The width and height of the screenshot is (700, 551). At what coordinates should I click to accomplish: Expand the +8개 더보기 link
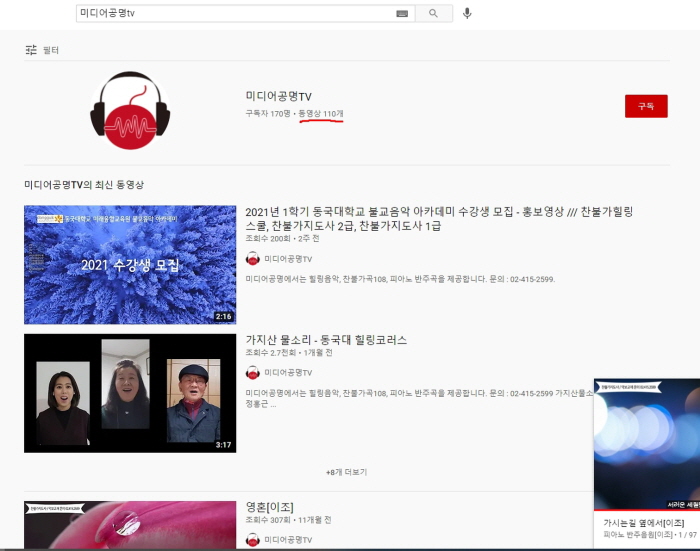[346, 472]
